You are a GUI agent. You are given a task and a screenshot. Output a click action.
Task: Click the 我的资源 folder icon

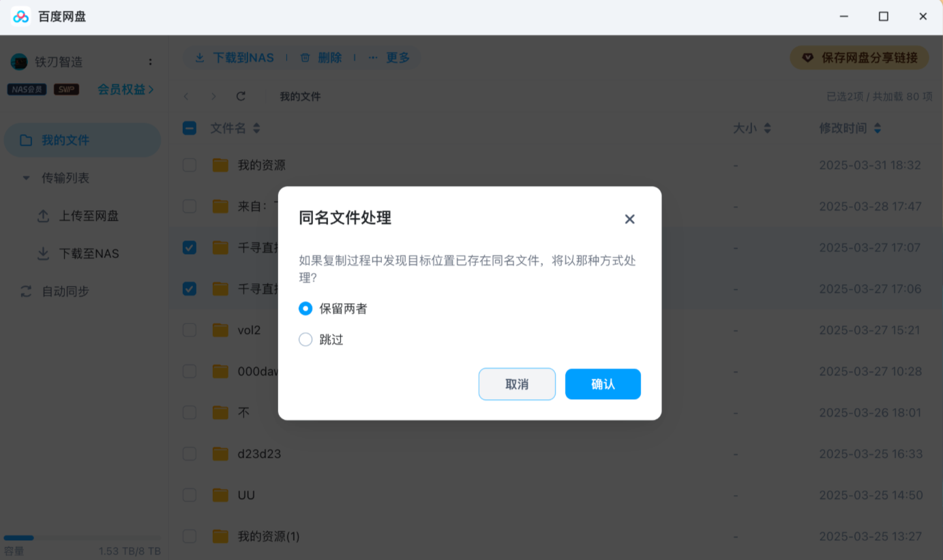pos(220,165)
